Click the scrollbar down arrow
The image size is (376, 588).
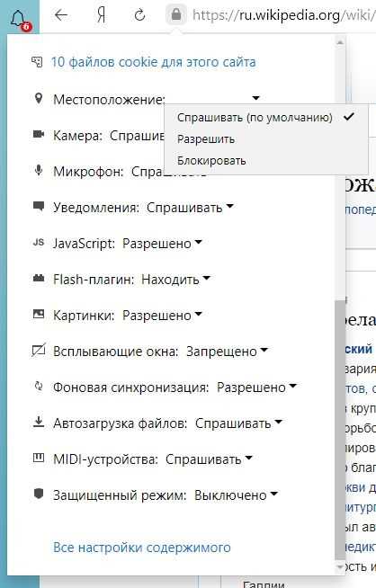click(340, 567)
